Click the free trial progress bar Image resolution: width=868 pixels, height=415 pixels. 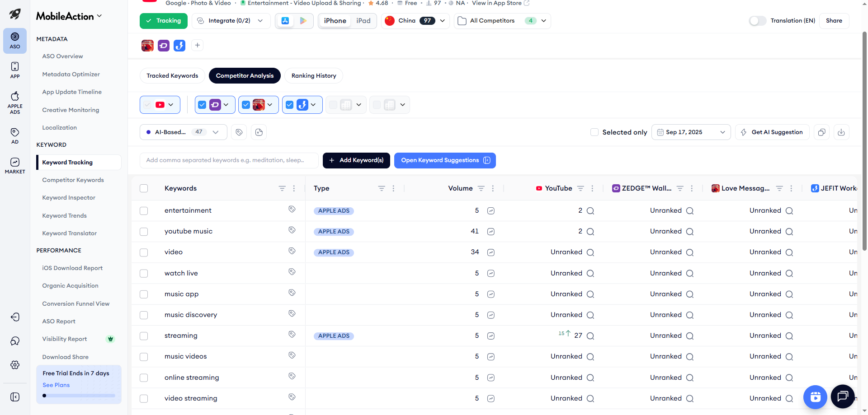coord(79,396)
